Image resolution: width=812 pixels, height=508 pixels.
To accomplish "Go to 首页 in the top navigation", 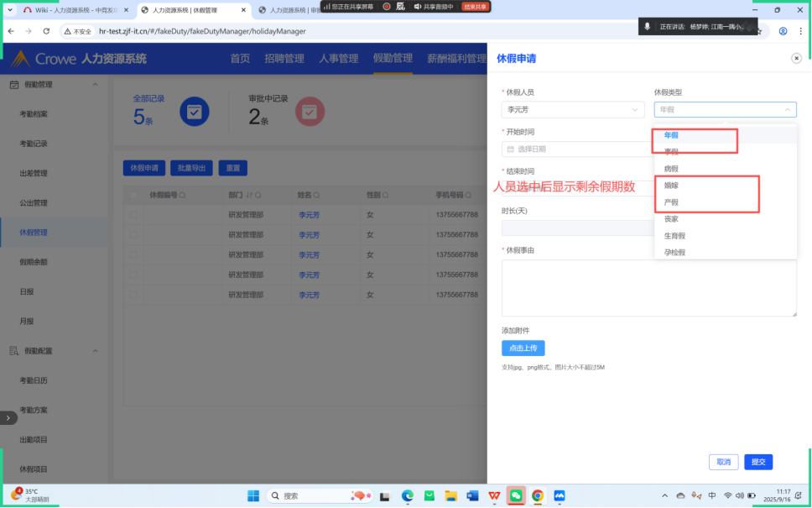I will click(x=240, y=59).
